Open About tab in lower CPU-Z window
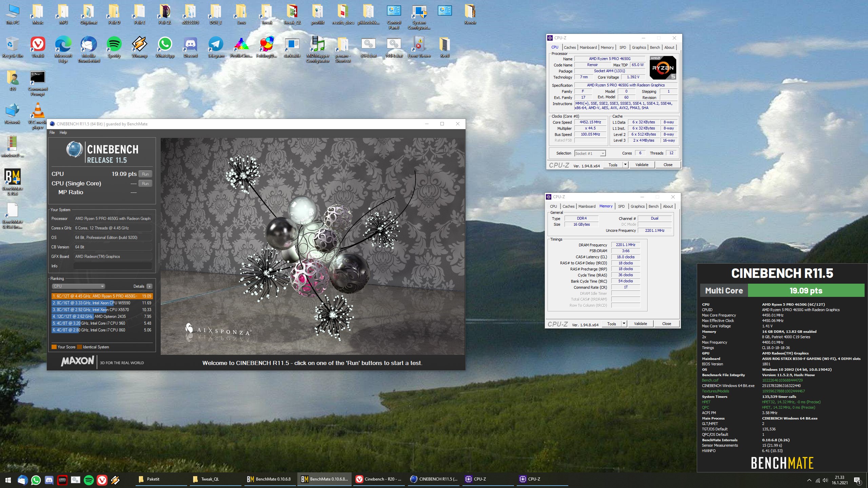Image resolution: width=868 pixels, height=488 pixels. tap(668, 206)
